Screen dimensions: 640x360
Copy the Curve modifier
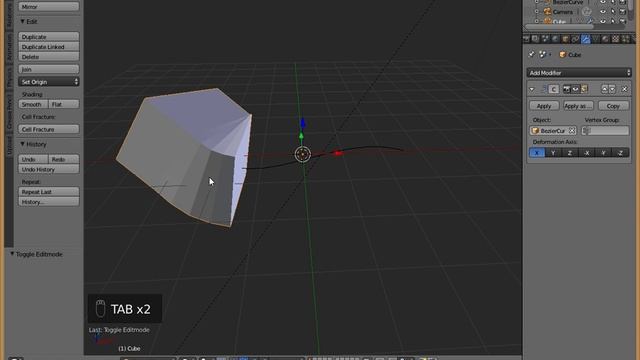613,106
